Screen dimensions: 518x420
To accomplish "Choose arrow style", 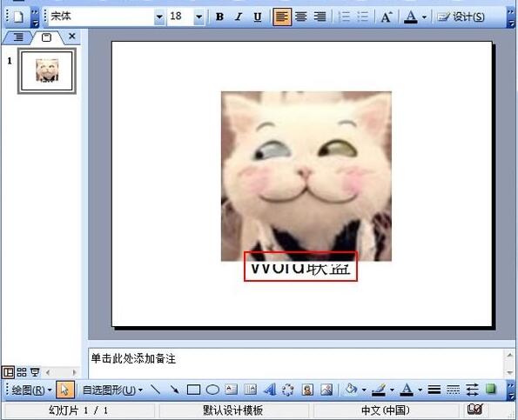I will pos(472,390).
